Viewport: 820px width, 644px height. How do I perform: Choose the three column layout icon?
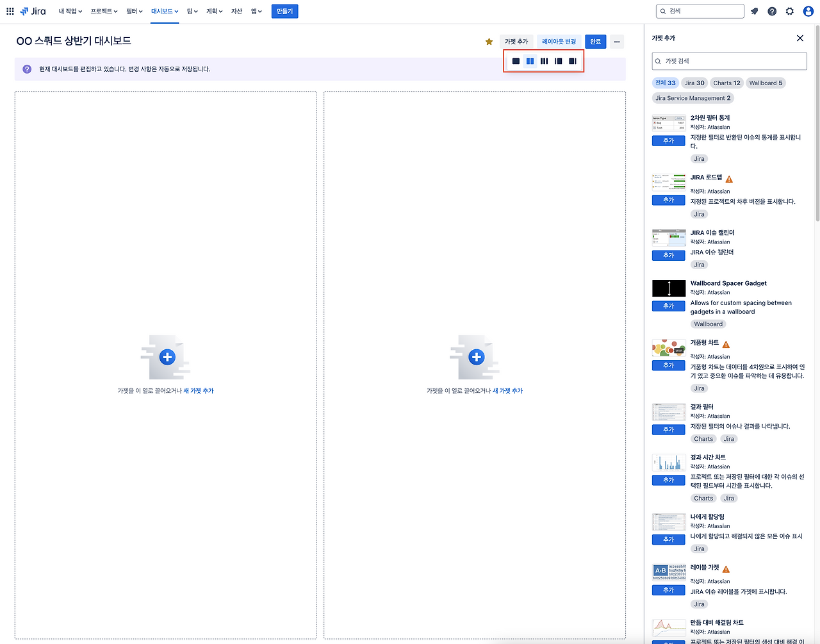tap(544, 61)
